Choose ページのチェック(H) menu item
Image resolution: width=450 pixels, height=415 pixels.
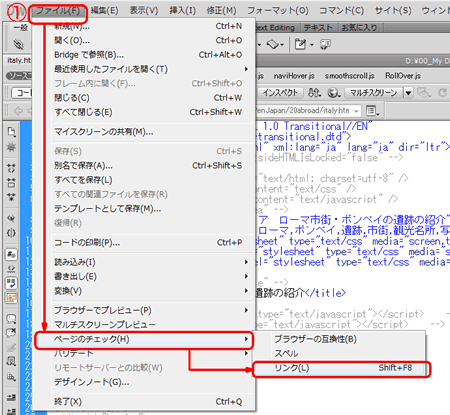click(144, 339)
